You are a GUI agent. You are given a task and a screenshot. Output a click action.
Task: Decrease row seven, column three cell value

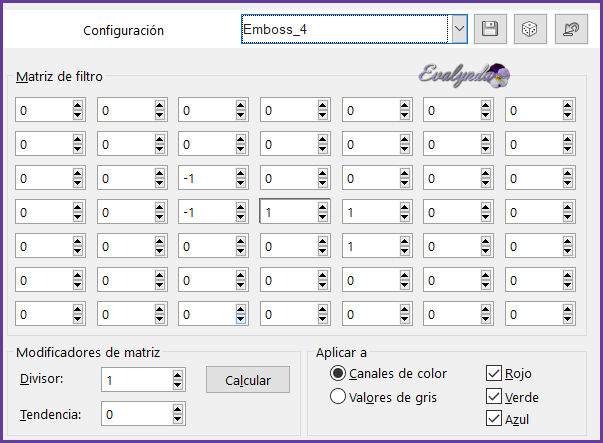coord(241,318)
